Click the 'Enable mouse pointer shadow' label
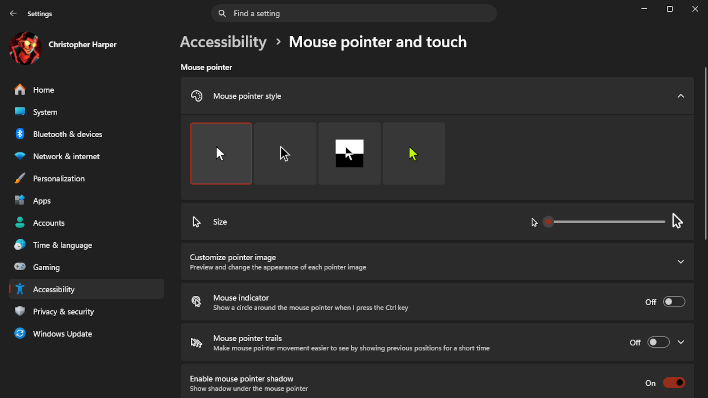Viewport: 708px width, 398px height. pos(241,379)
